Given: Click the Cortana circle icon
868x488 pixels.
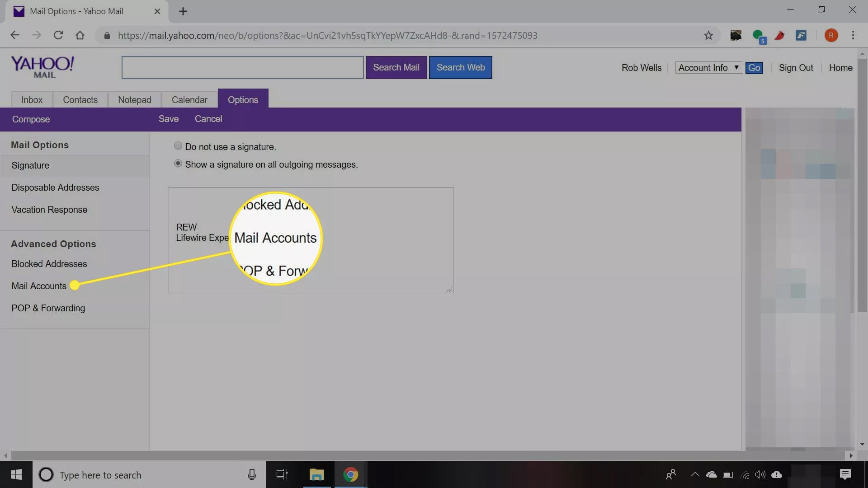Looking at the screenshot, I should click(46, 474).
